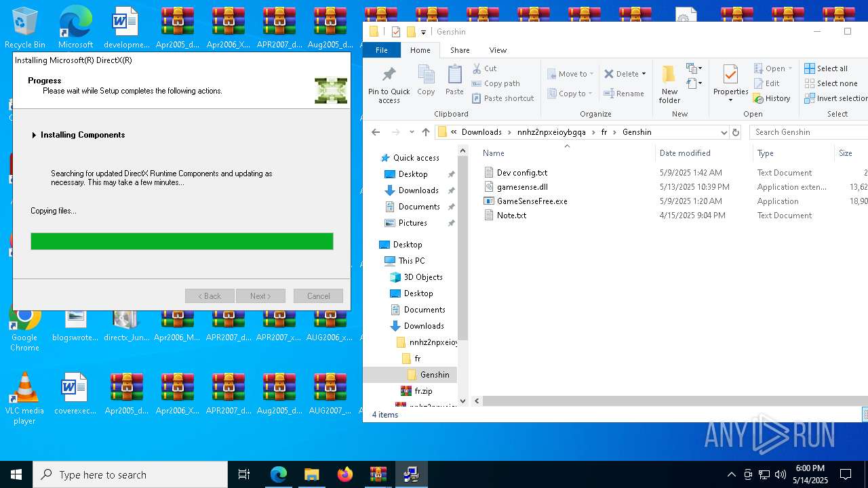The width and height of the screenshot is (868, 488).
Task: Select Pictures in navigation pane
Action: 413,223
